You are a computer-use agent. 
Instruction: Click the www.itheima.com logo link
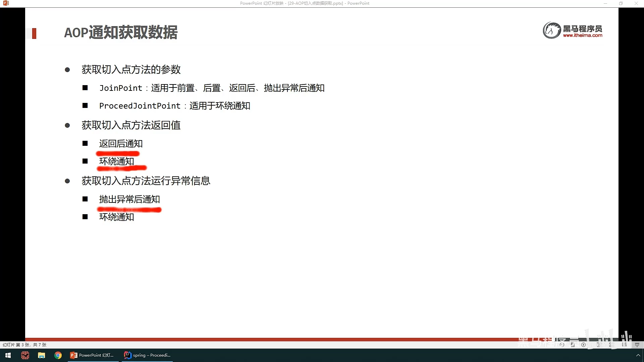(x=582, y=35)
